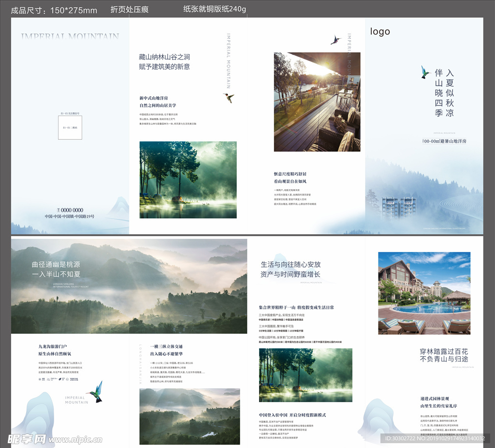Click the wide misty mountain panorama image
This screenshot has width=495, height=448.
coord(129,286)
